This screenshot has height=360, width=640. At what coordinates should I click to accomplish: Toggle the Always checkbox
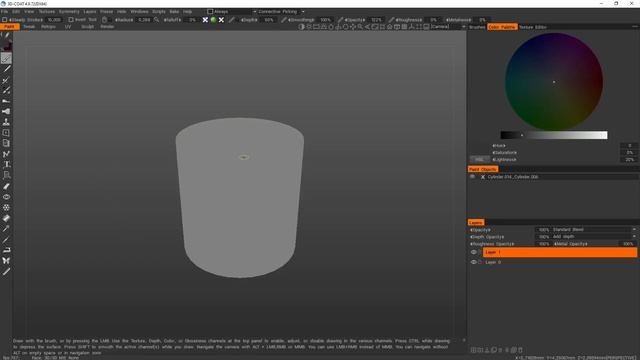[x=210, y=12]
